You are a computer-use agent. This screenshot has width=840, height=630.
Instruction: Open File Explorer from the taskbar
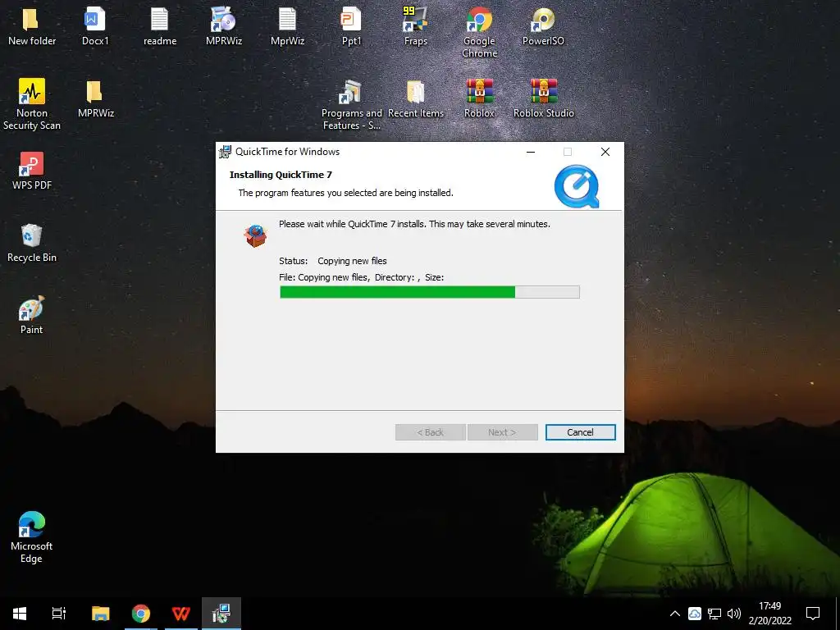point(101,614)
